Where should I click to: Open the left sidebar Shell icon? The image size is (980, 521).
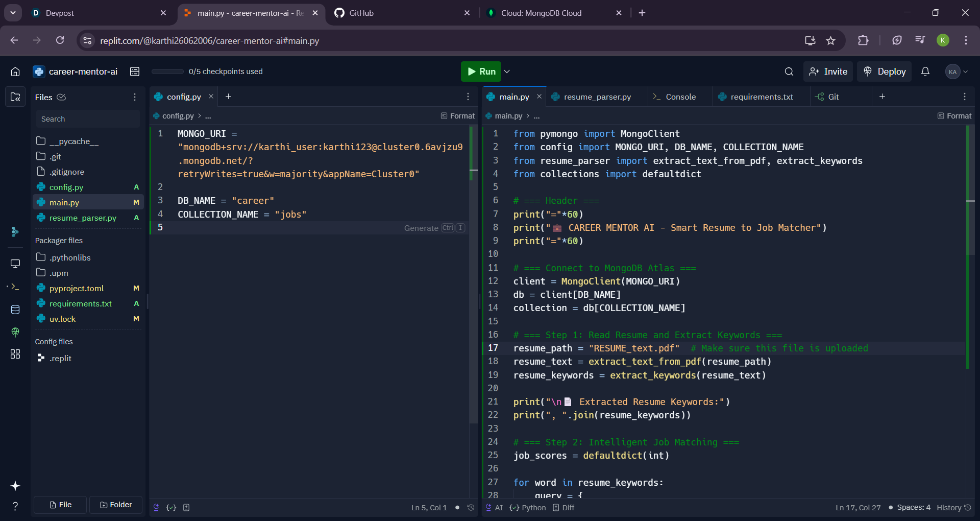(15, 287)
